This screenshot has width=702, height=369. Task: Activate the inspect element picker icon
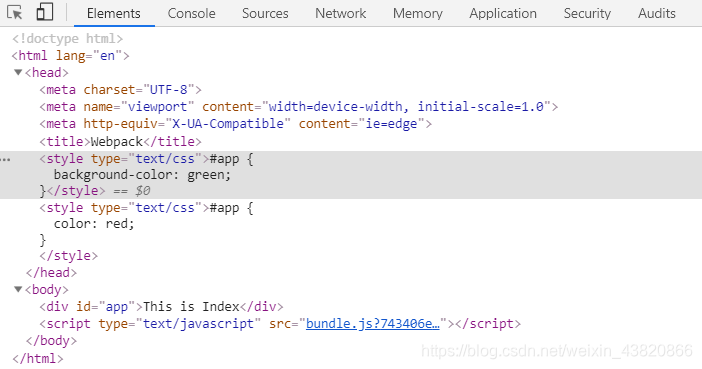pos(15,13)
